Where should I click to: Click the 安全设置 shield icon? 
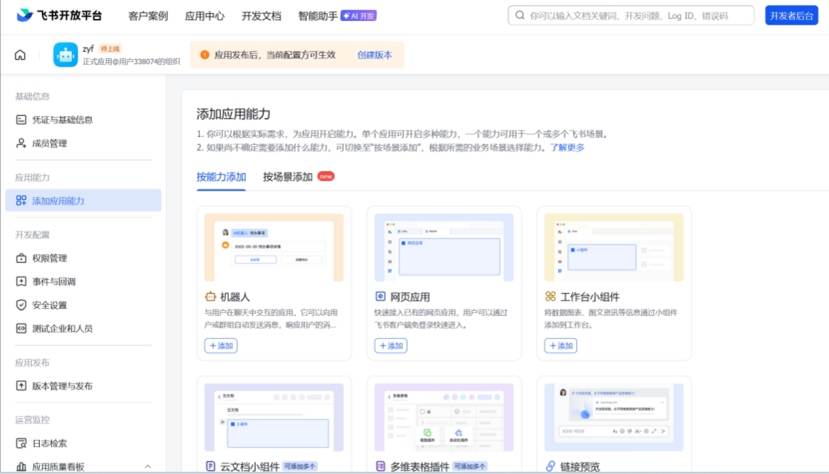tap(21, 305)
